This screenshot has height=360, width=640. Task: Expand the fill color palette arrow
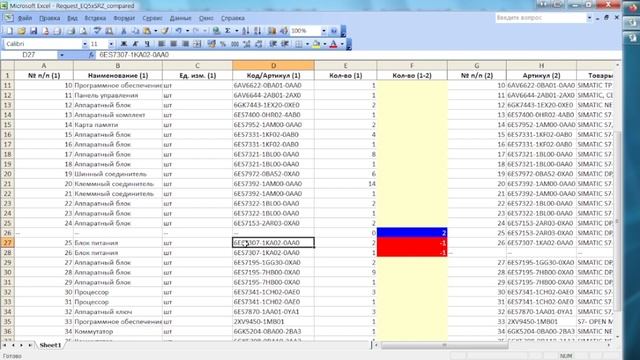pyautogui.click(x=325, y=44)
